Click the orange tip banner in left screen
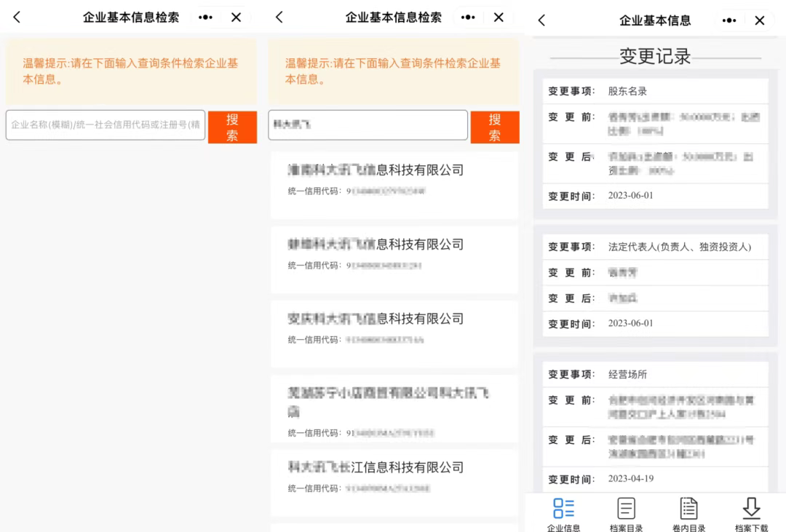The image size is (786, 532). tap(131, 71)
